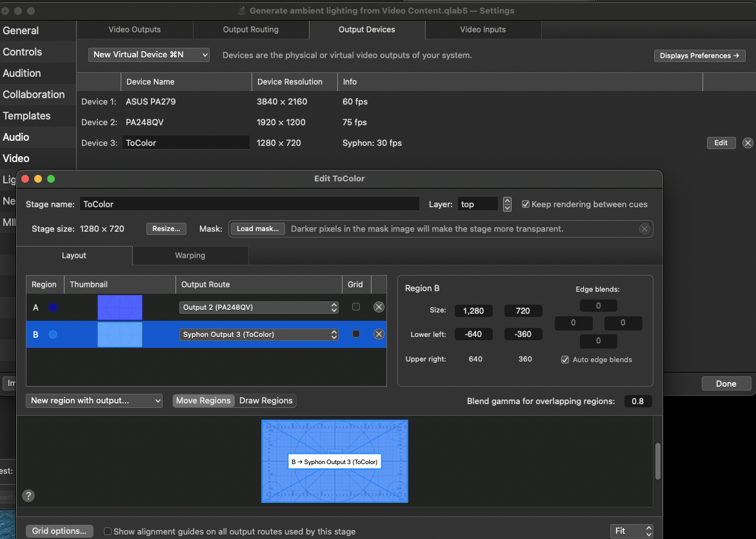Open Displays Preferences
Viewport: 756px width, 539px height.
(699, 56)
